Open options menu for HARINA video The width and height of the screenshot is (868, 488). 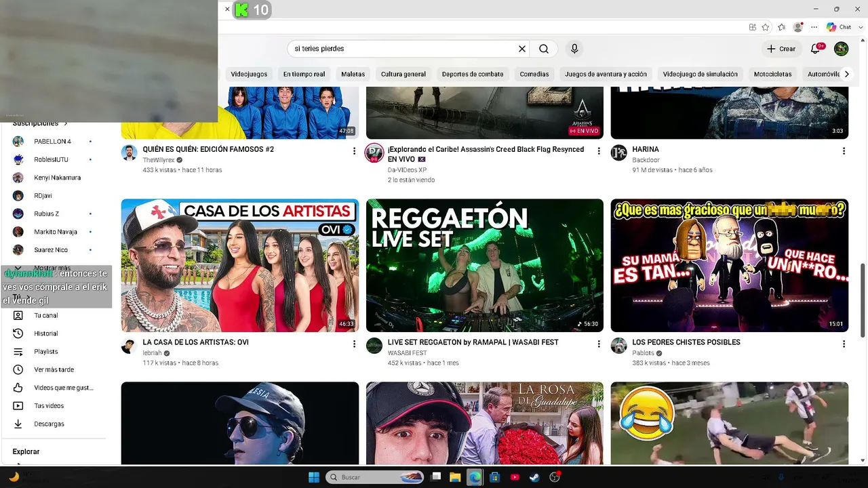pos(844,151)
